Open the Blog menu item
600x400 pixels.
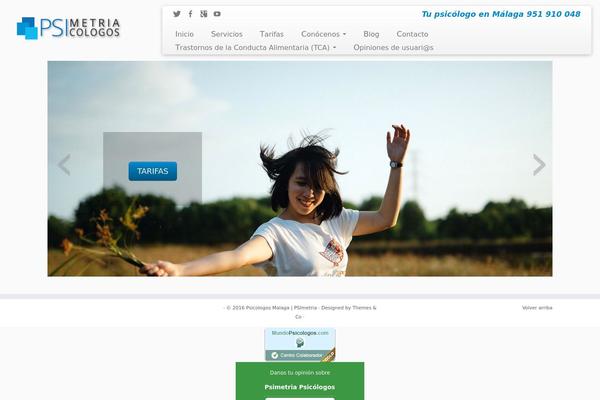(x=371, y=34)
